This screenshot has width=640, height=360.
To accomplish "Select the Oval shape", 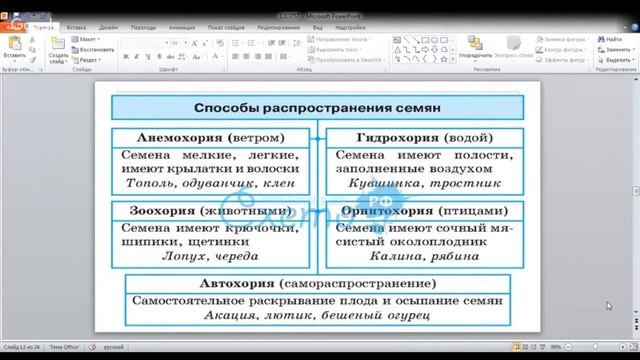I will (x=435, y=40).
